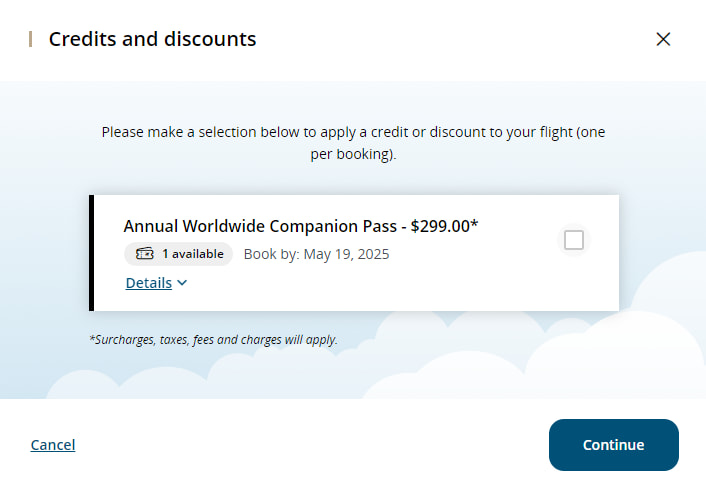Tick the Annual Worldwide Companion Pass checkbox
Image resolution: width=706 pixels, height=493 pixels.
tap(574, 240)
